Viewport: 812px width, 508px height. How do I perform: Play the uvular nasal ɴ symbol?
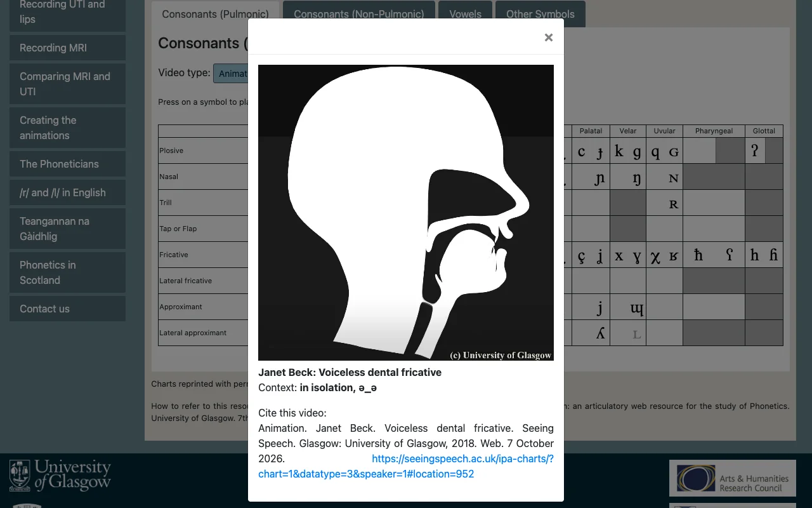coord(674,178)
